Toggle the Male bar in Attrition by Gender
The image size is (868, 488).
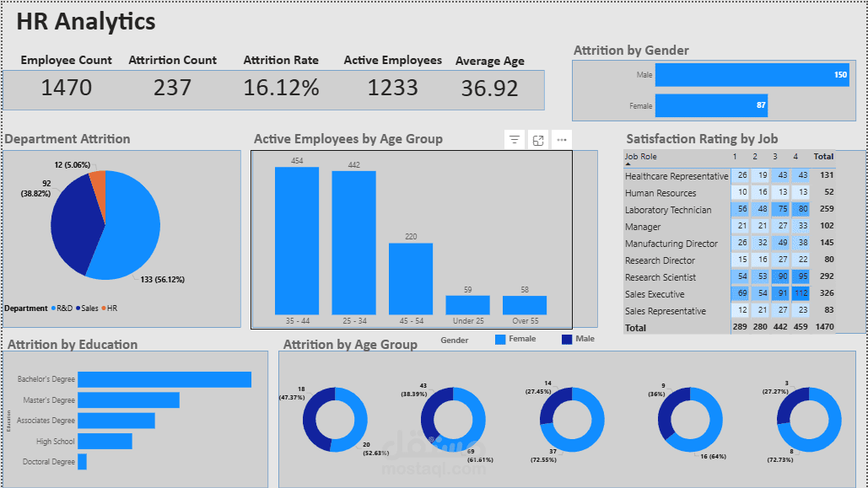tap(742, 74)
